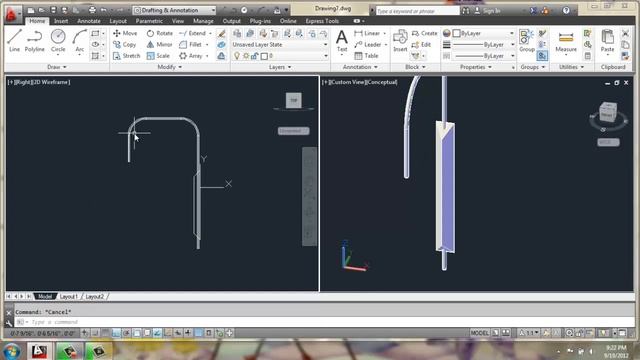Toggle Infer Constraints in status bar

[x=85, y=333]
